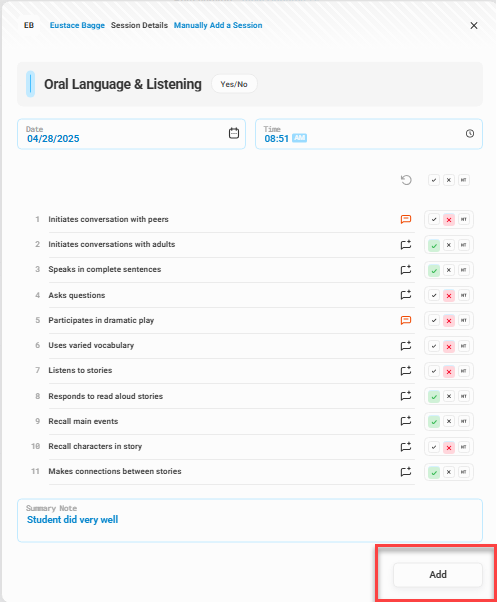Viewport: 497px width, 602px height.
Task: Click the Yes/No type pill
Action: (x=234, y=84)
